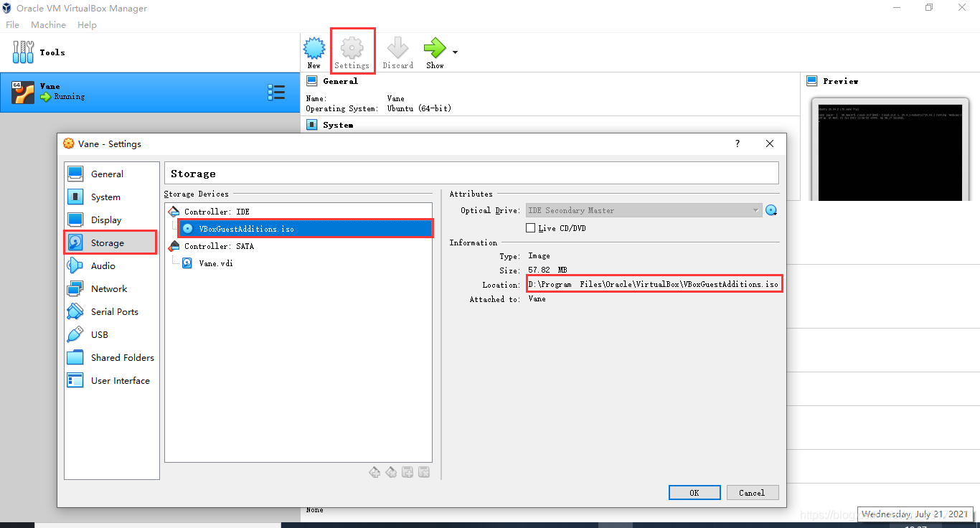Viewport: 980px width, 528px height.
Task: Click the Location path of the ISO
Action: coord(654,284)
